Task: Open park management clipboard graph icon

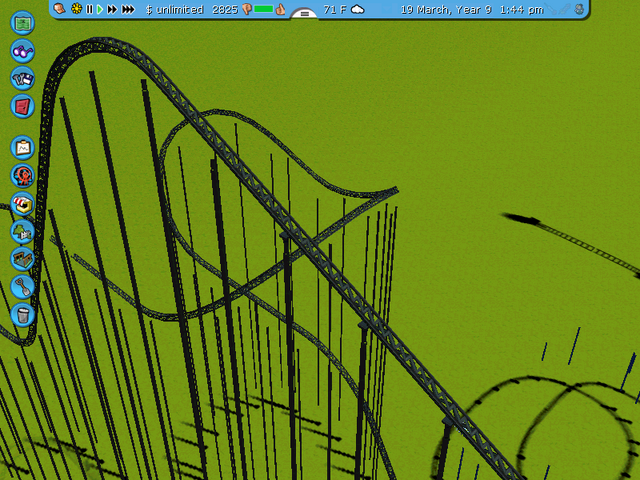Action: click(x=22, y=148)
